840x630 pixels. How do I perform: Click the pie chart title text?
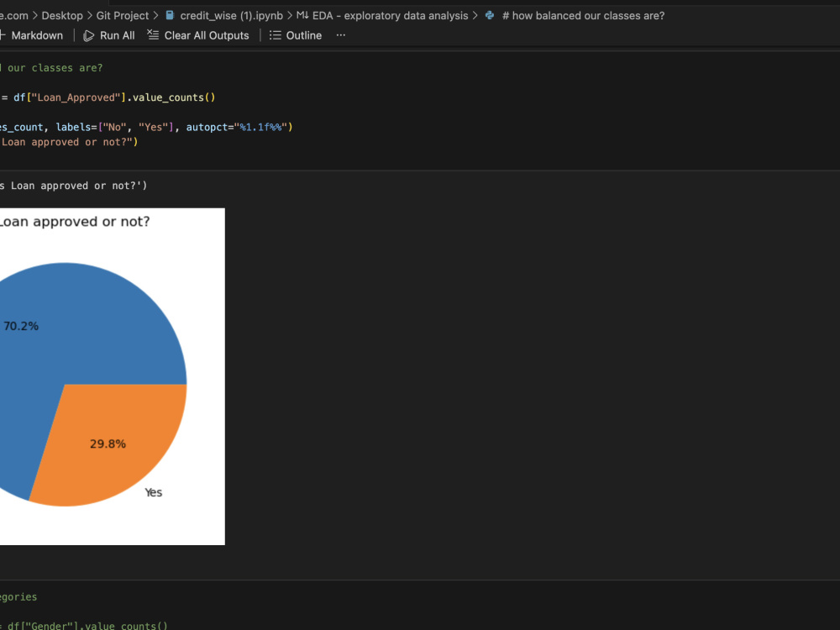[75, 221]
